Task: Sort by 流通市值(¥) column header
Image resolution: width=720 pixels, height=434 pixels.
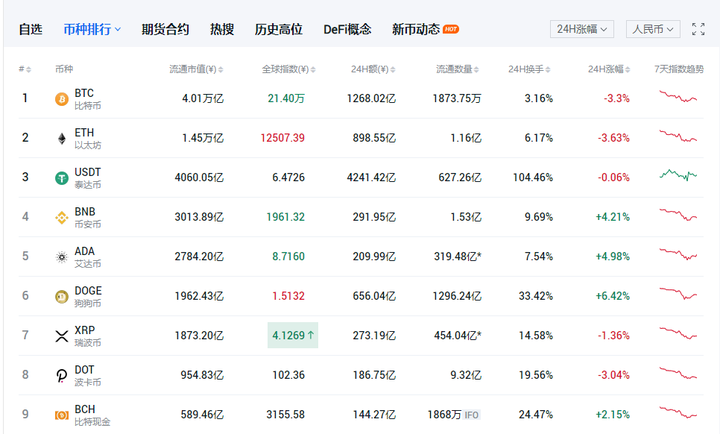Action: click(196, 69)
